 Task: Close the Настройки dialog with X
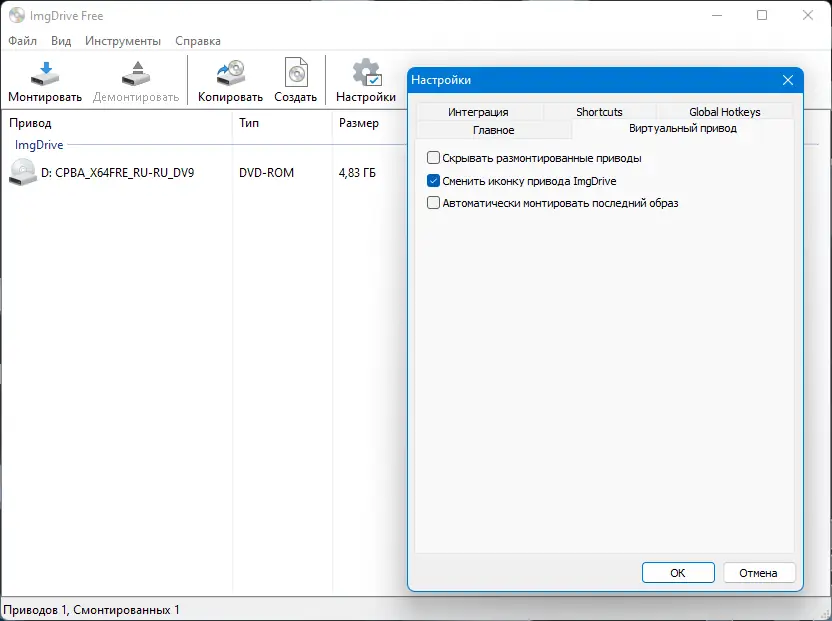(x=788, y=80)
